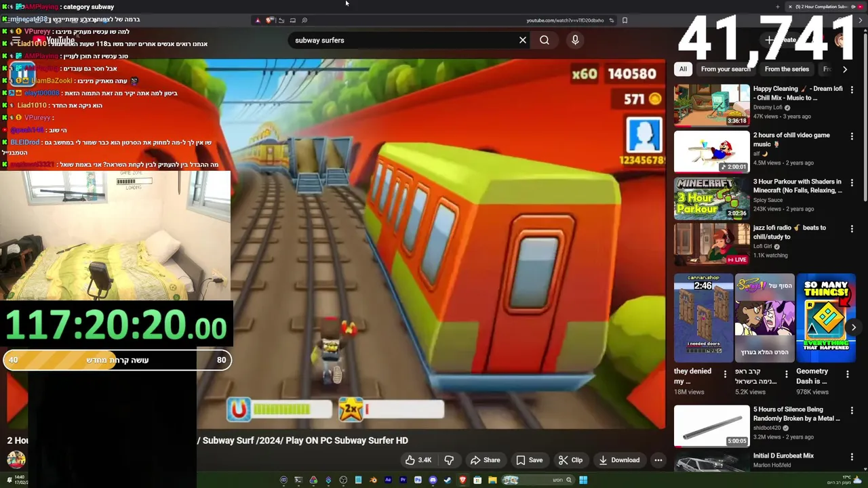Viewport: 868px width, 488px height.
Task: Open a new browser tab with plus
Action: (777, 7)
